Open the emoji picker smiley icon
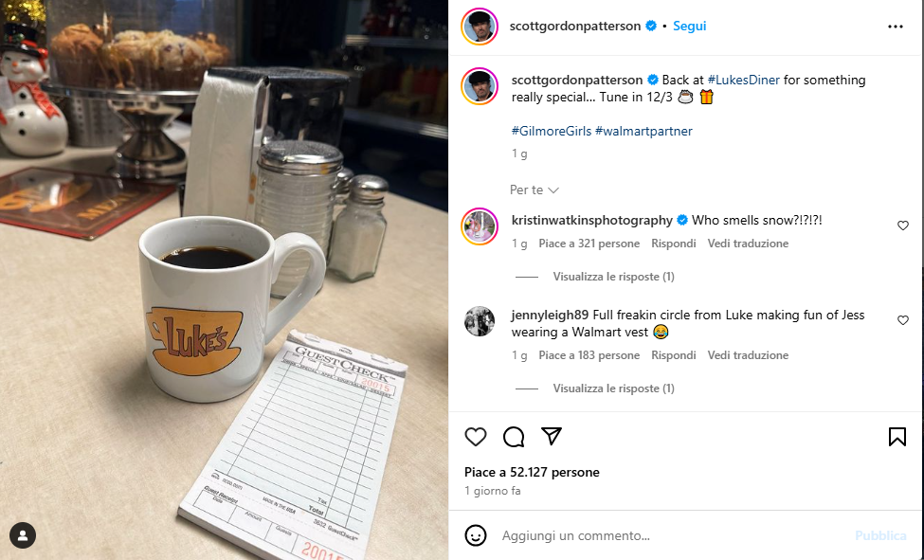Viewport: 924px width, 560px height. click(x=476, y=535)
